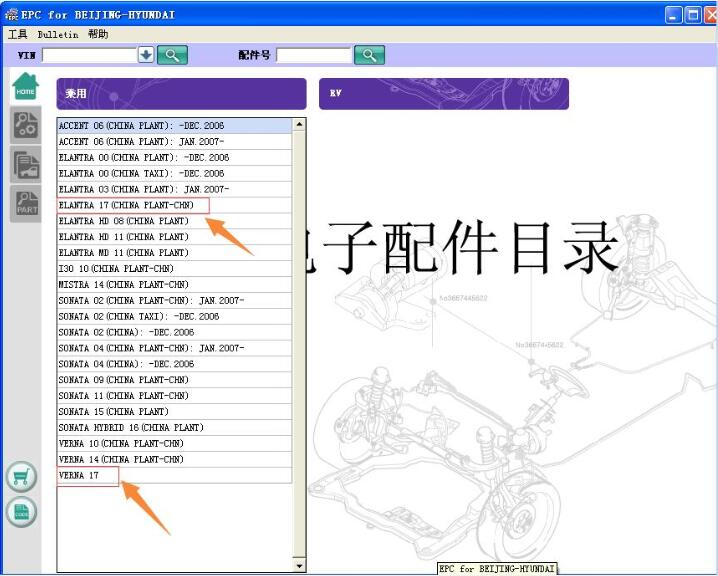Viewport: 718px width, 576px height.
Task: Select ELANTRA 00 (CHINA TAXI): -DEC.2006
Action: pyautogui.click(x=174, y=174)
